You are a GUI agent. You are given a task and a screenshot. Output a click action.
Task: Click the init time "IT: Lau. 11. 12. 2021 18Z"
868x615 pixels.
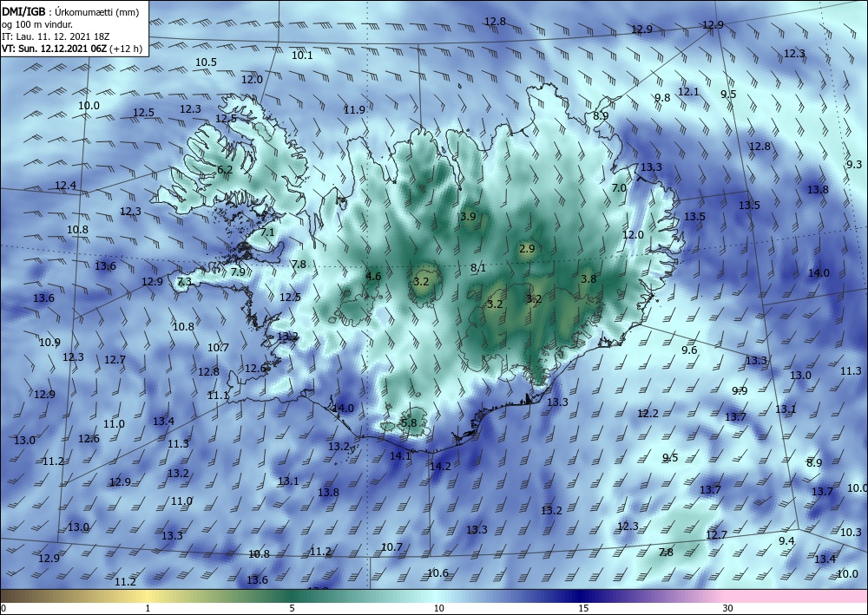[56, 36]
